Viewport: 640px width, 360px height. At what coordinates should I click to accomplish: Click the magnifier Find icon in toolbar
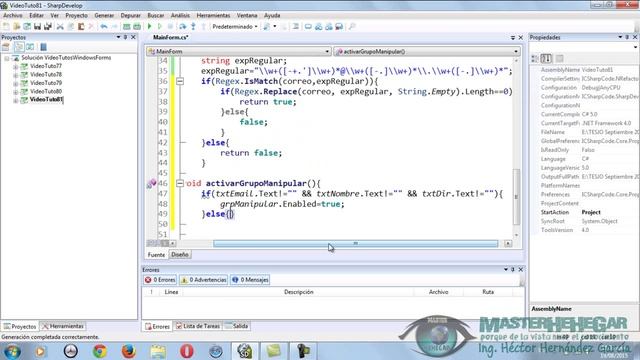coord(352,27)
